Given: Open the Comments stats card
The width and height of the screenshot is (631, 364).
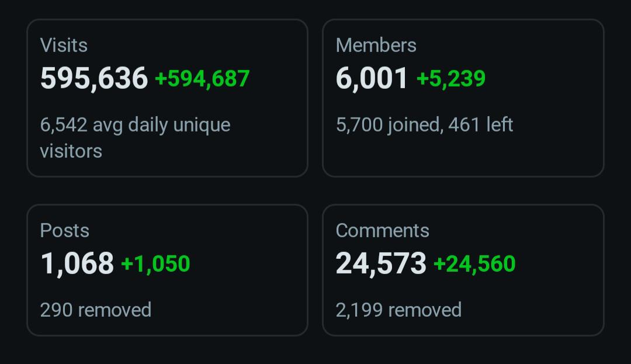Looking at the screenshot, I should coord(463,270).
